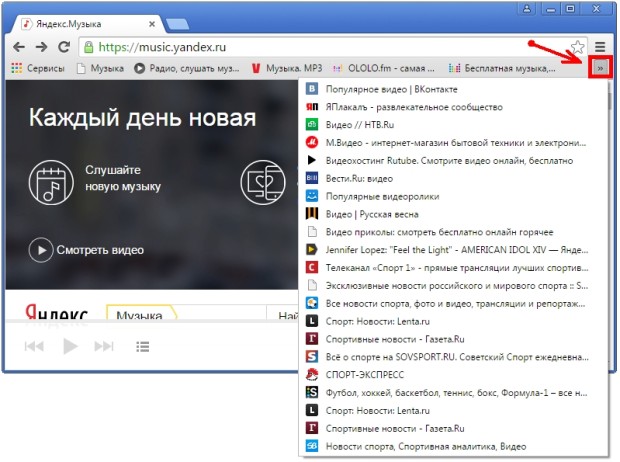Open Видеохостинг Rutube entry

coord(454,161)
